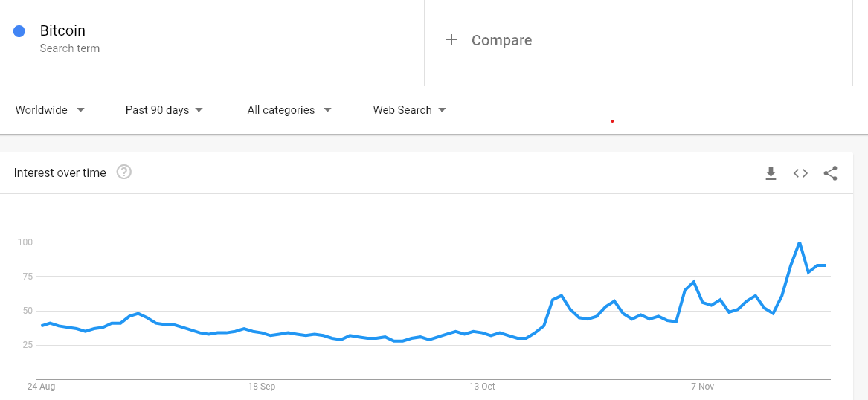Image resolution: width=868 pixels, height=400 pixels.
Task: Click the 7 Nov date label
Action: (x=703, y=387)
